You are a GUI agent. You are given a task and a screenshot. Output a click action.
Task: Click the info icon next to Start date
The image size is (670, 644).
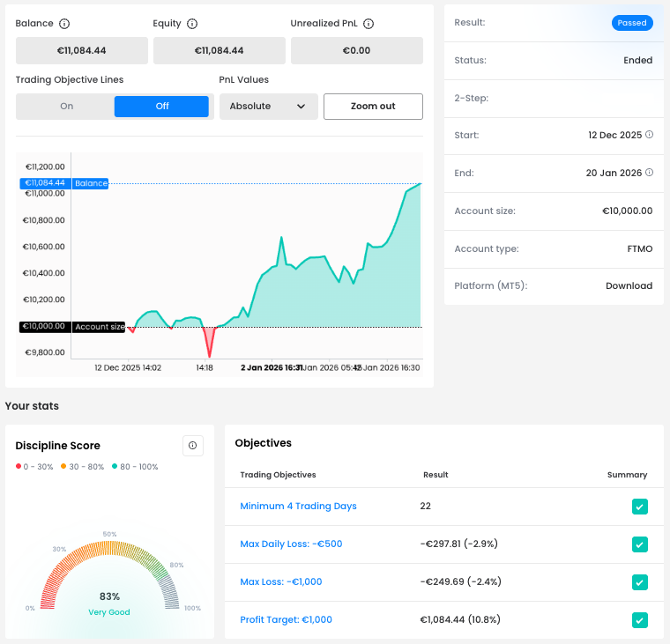pyautogui.click(x=650, y=135)
